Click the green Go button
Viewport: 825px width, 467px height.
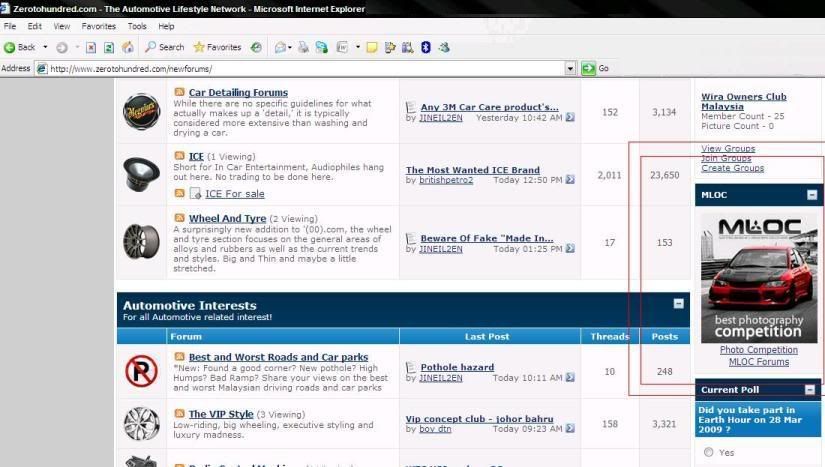[595, 68]
